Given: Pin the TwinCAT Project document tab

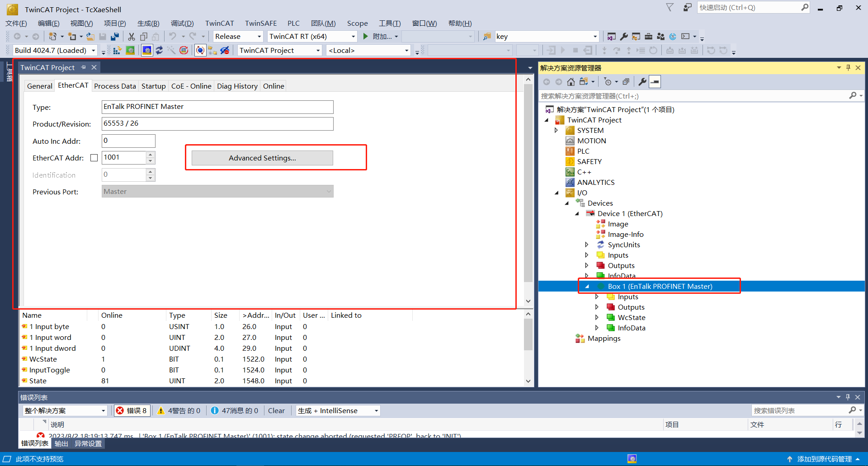Looking at the screenshot, I should [x=83, y=67].
